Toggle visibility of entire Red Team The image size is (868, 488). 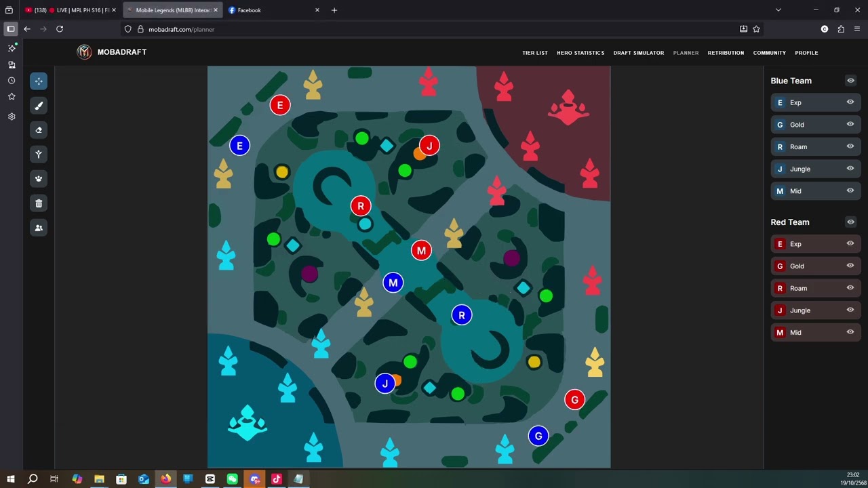pos(850,222)
